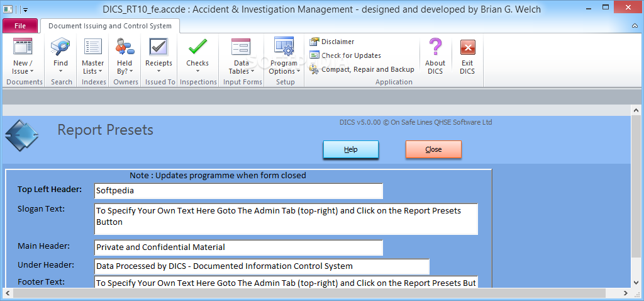644x301 pixels.
Task: Click in the Top Left Header field
Action: 238,191
